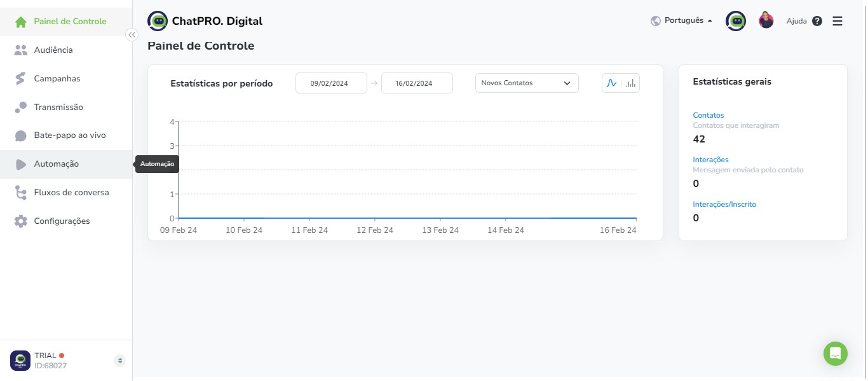Click the start date field 09/02/2024

[x=331, y=83]
